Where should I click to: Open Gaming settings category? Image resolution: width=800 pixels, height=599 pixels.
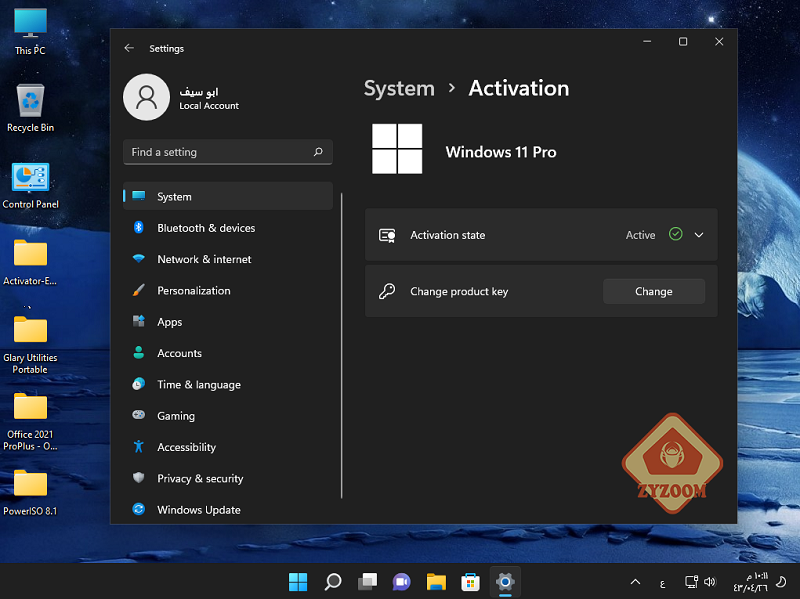pos(228,415)
